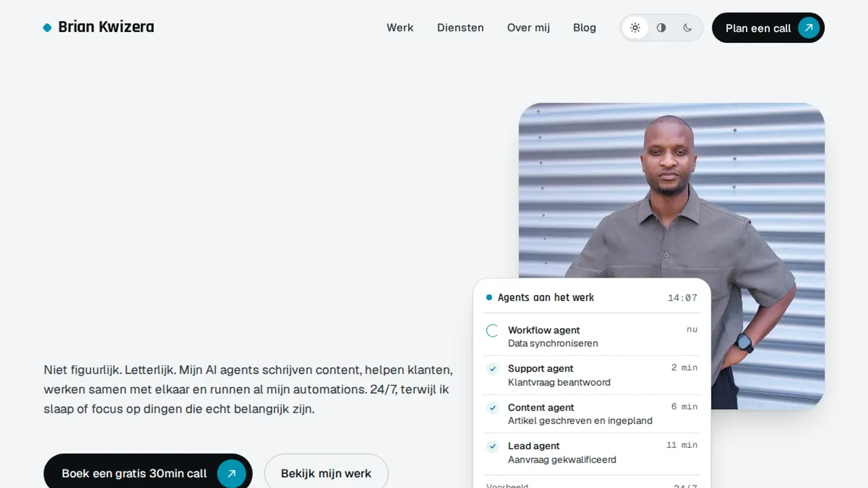868x488 pixels.
Task: Select the Workflow agent row title
Action: [x=544, y=330]
